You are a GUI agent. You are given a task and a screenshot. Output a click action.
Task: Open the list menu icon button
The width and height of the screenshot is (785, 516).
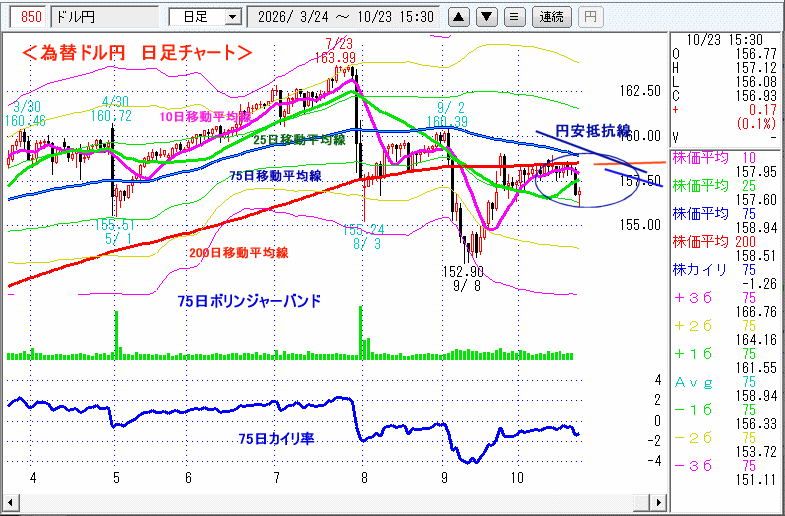(x=514, y=17)
